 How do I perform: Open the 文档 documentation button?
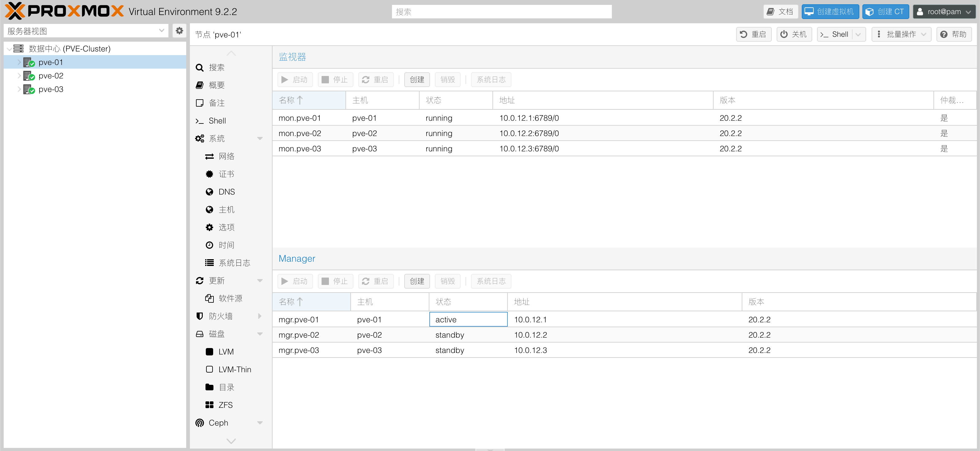[x=780, y=12]
